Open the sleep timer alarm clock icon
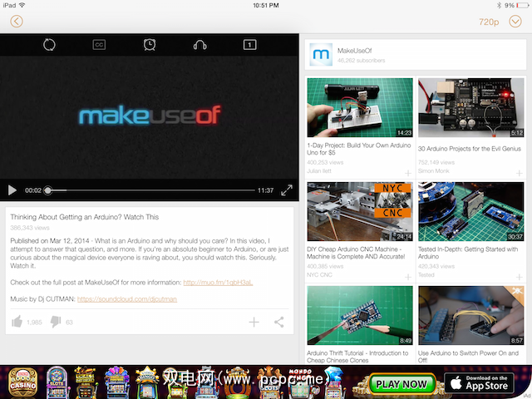The image size is (532, 399). [x=150, y=44]
